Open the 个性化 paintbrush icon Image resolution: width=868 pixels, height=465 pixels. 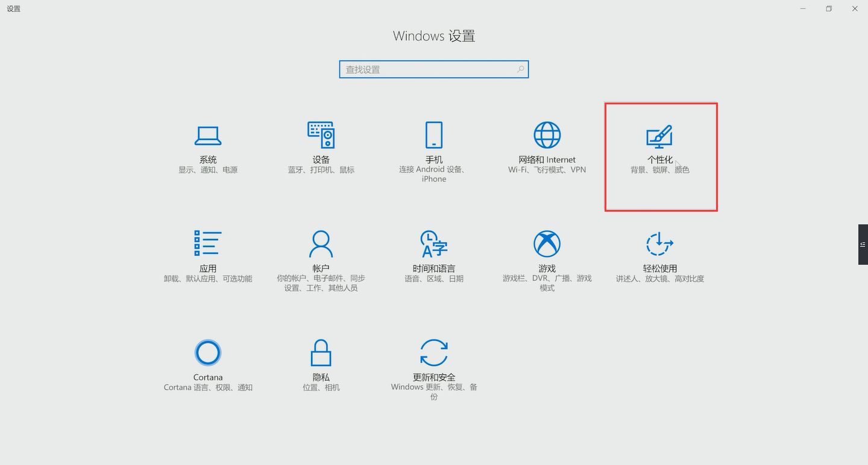tap(659, 136)
